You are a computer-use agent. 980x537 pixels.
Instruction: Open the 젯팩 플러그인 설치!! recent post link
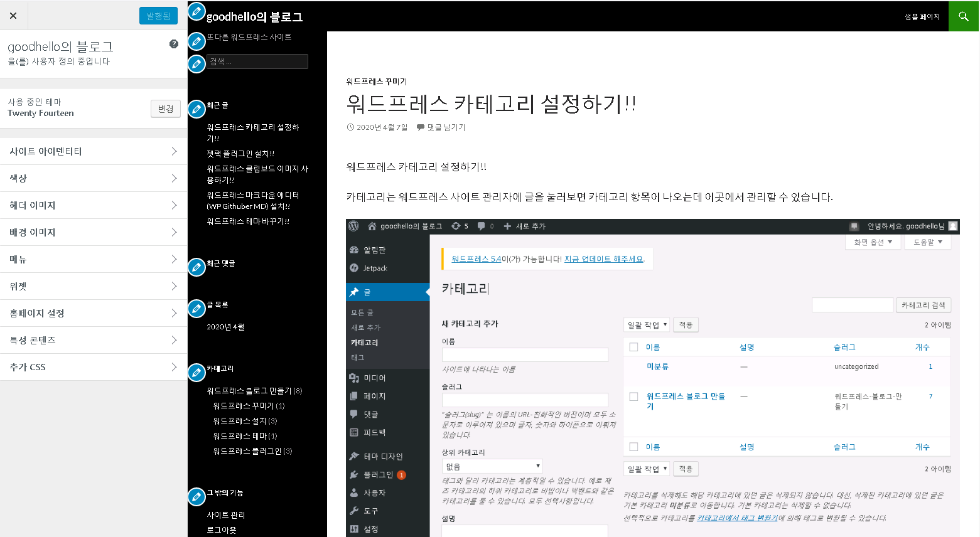[240, 154]
